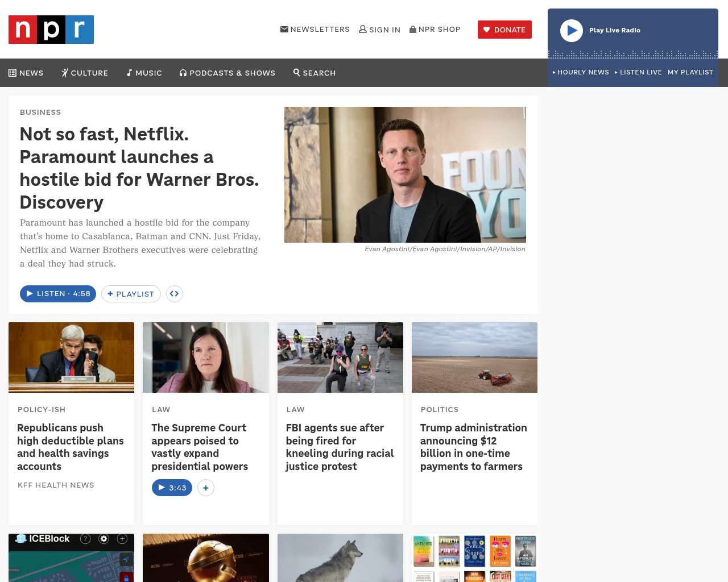Click the Evan Agostini photo credit

point(445,249)
